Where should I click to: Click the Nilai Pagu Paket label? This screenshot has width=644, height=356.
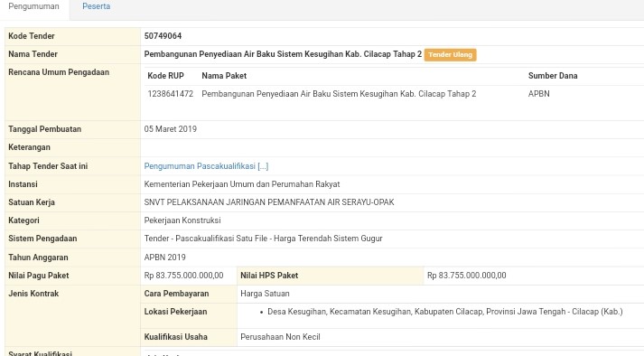39,276
